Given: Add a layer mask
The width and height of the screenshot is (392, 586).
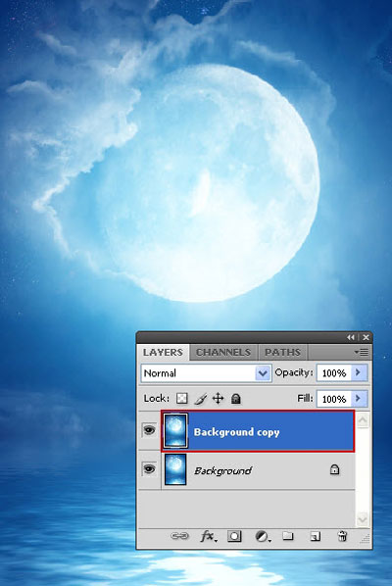Looking at the screenshot, I should click(234, 536).
